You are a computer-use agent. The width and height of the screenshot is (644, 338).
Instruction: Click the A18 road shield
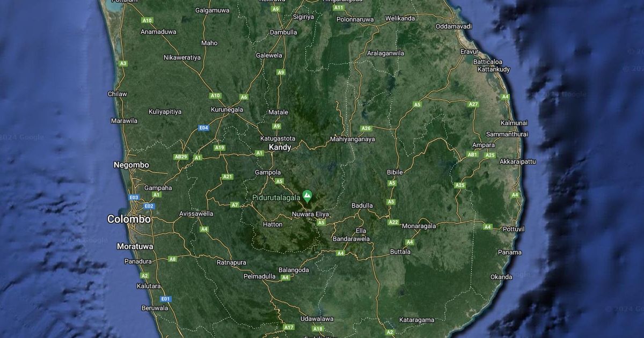(x=318, y=329)
